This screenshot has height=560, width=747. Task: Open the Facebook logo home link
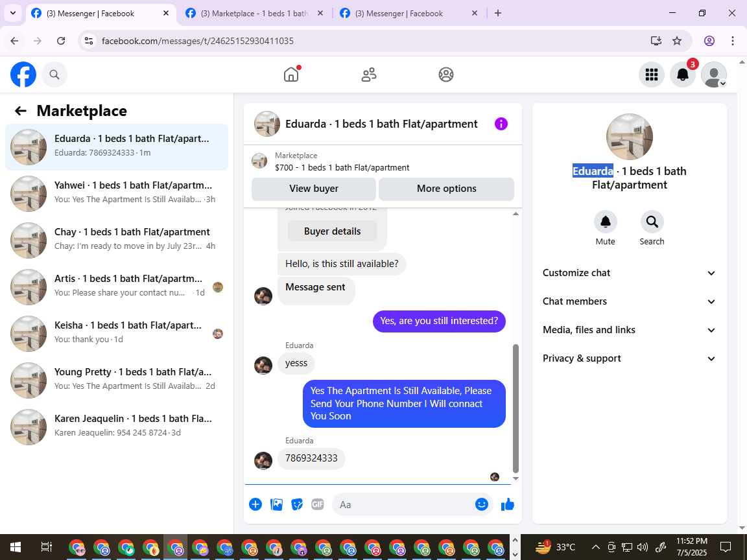[x=23, y=75]
